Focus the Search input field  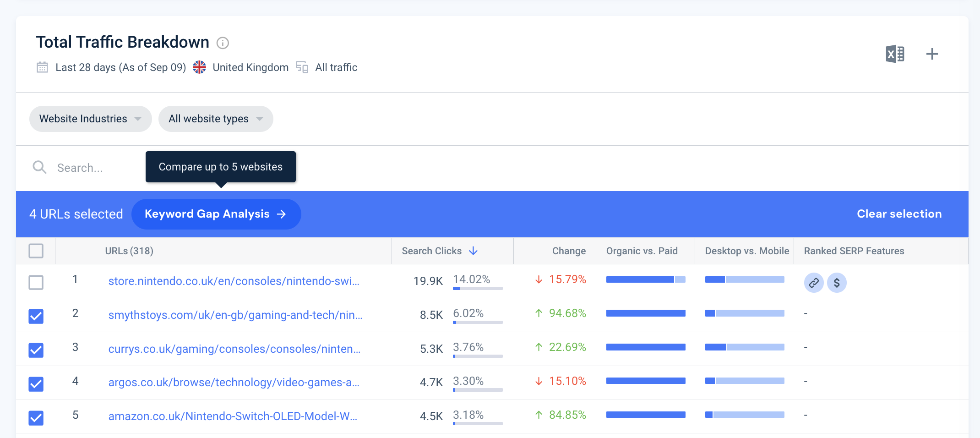coord(80,168)
